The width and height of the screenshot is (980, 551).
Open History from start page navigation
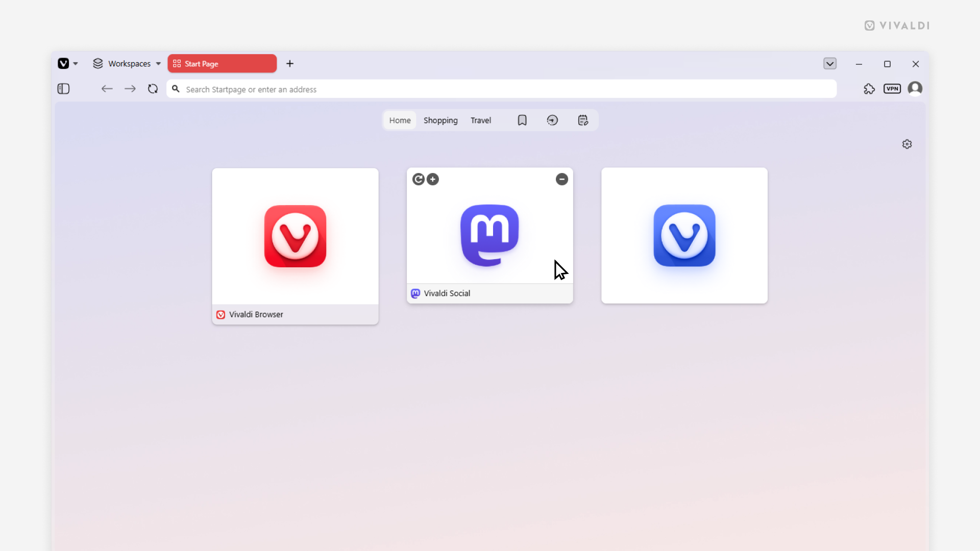[x=552, y=120]
